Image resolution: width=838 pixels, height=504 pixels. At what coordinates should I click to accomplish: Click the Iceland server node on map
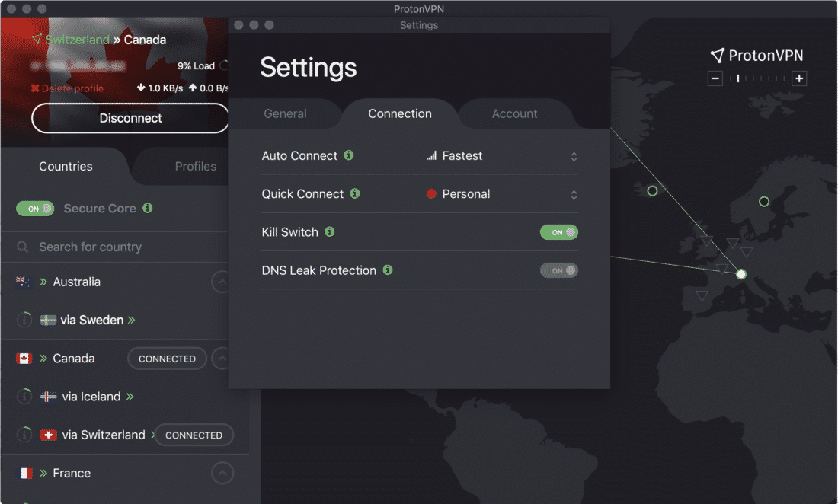(652, 190)
